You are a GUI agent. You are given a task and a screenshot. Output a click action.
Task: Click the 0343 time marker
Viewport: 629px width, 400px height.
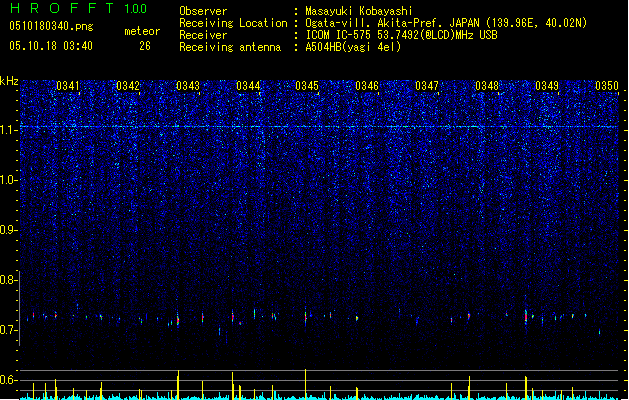[x=188, y=85]
